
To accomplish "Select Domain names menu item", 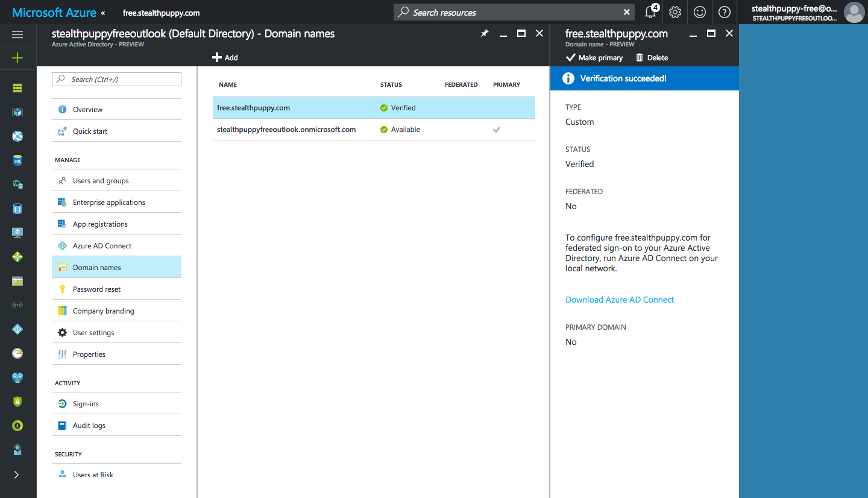I will pos(116,268).
